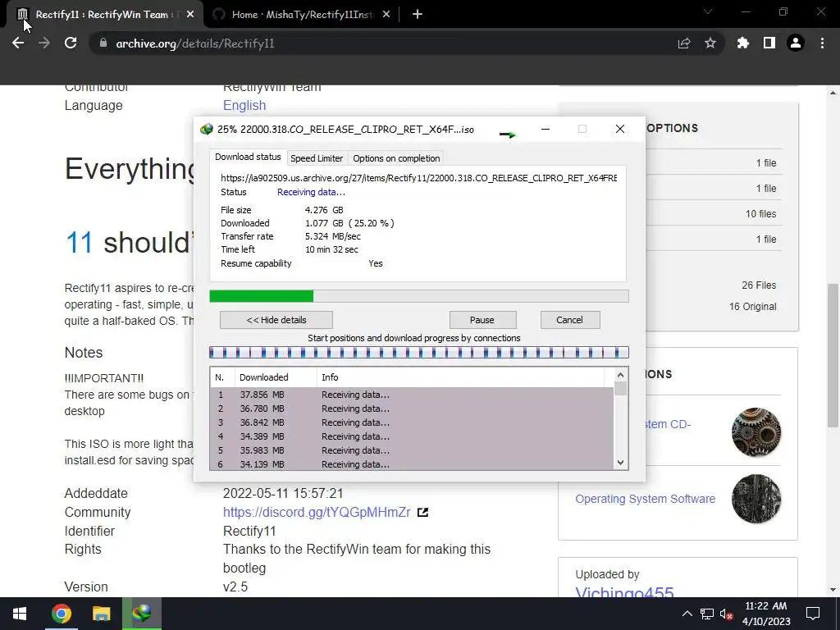The width and height of the screenshot is (840, 630).
Task: Select connection row 4 with 34.389 MB
Action: coord(412,436)
